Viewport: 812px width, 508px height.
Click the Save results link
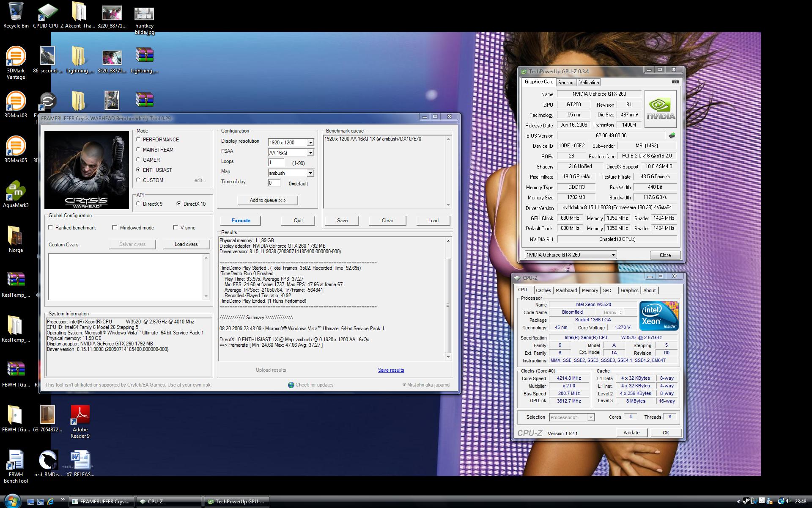tap(391, 370)
